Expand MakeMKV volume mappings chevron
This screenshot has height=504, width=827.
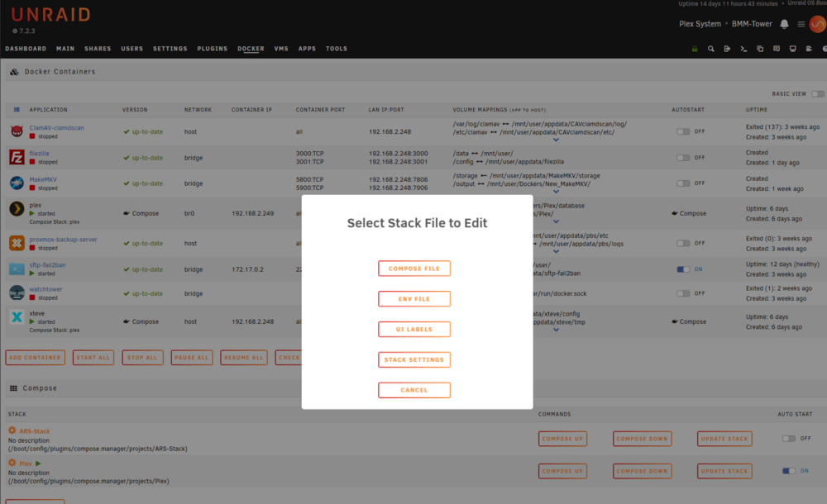[x=556, y=192]
